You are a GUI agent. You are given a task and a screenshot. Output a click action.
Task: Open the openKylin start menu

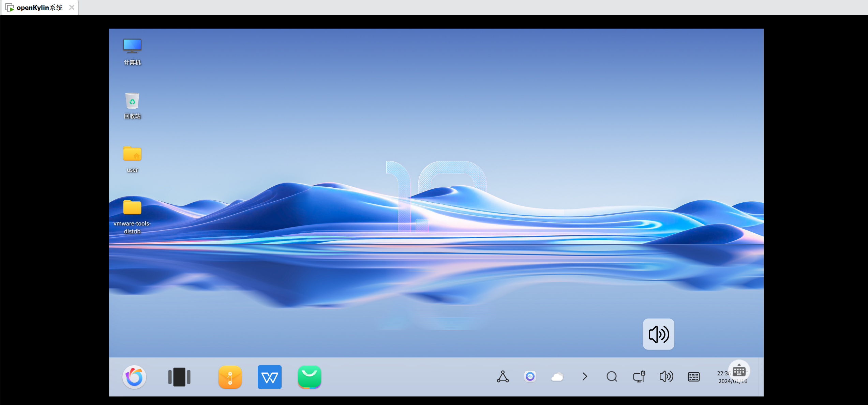coord(134,377)
